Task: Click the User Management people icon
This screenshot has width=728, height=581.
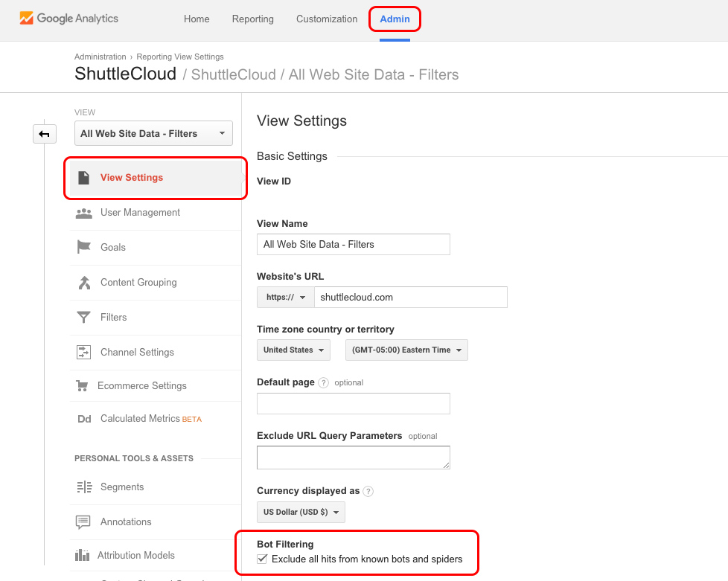Action: pyautogui.click(x=83, y=213)
